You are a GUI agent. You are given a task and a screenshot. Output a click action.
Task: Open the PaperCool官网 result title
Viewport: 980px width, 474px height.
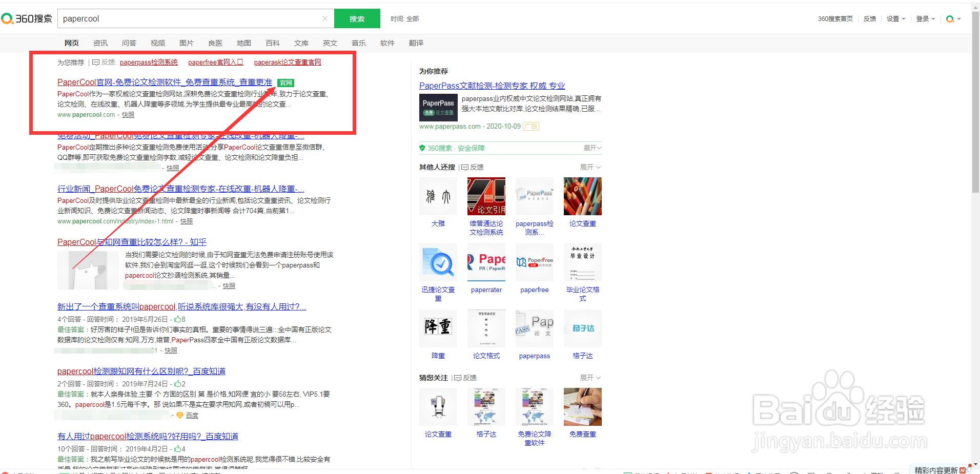[165, 82]
